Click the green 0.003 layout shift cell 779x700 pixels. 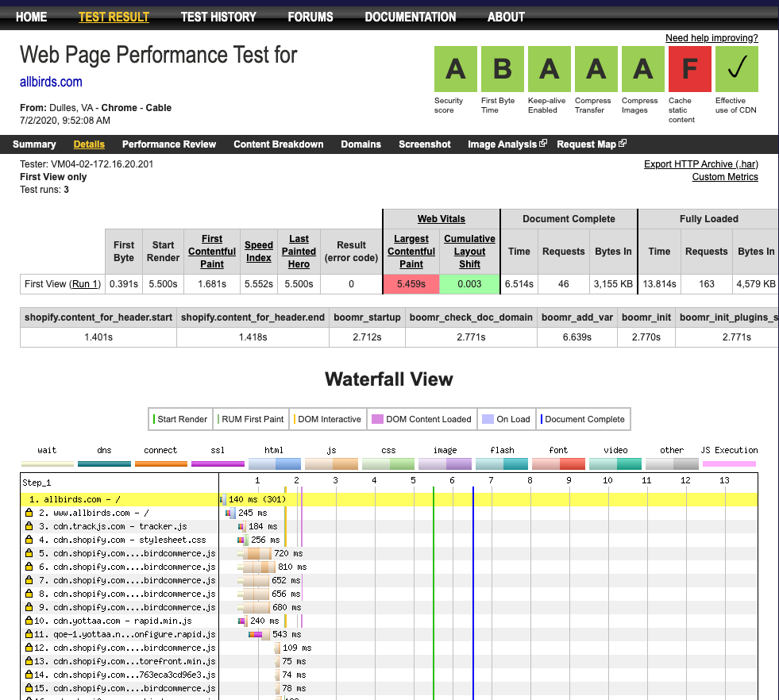click(x=469, y=284)
